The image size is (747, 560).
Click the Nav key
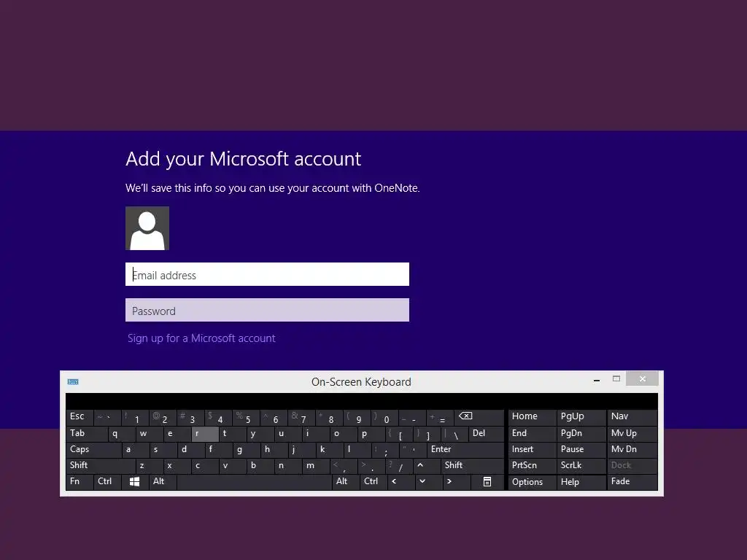(x=632, y=418)
